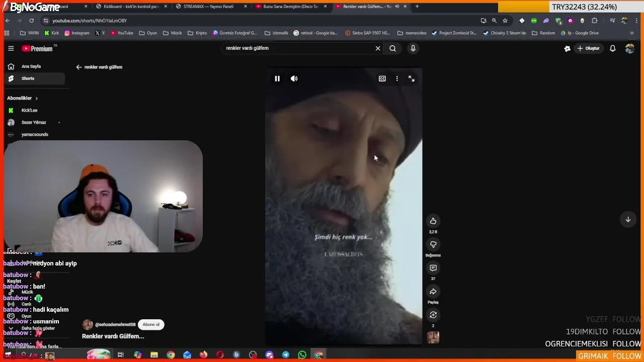Viewport: 644px width, 362px height.
Task: Click the youtube.com address bar
Action: (x=252, y=21)
